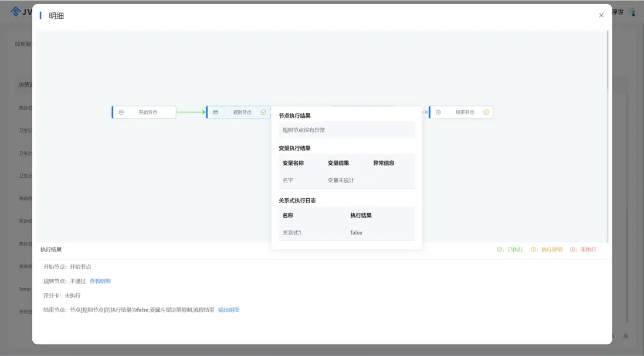Click the stop icon in 结束节点
This screenshot has width=644, height=356.
pyautogui.click(x=438, y=112)
